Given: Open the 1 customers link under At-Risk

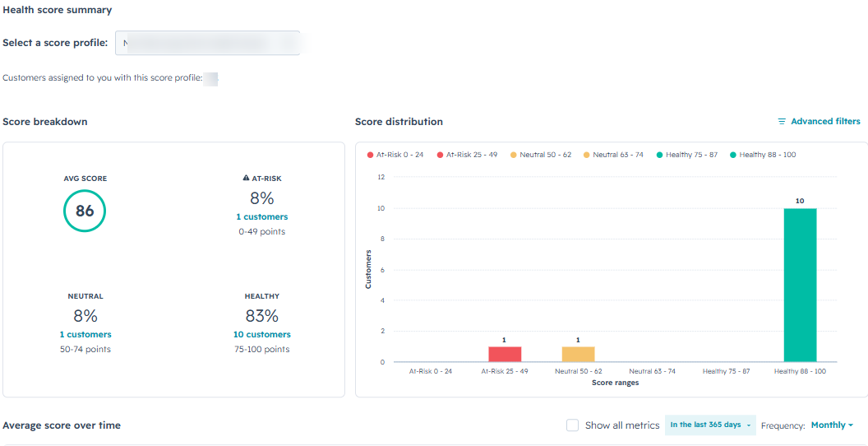Looking at the screenshot, I should [x=262, y=216].
